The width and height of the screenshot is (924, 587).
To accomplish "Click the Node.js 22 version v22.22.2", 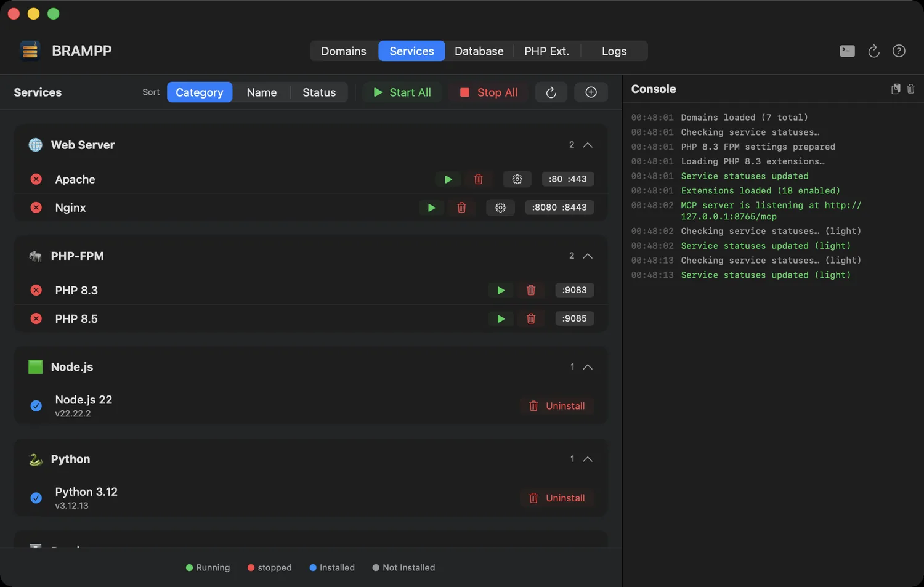I will click(x=73, y=414).
